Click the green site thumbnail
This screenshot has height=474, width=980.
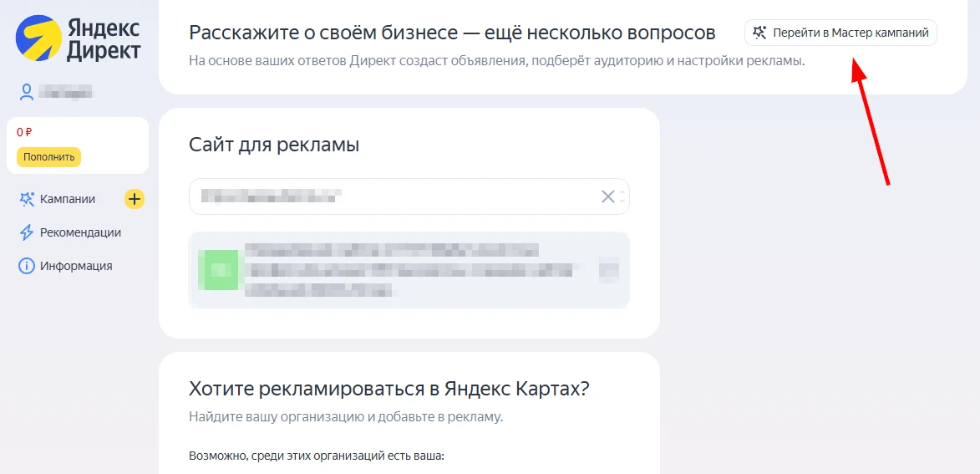pyautogui.click(x=218, y=269)
